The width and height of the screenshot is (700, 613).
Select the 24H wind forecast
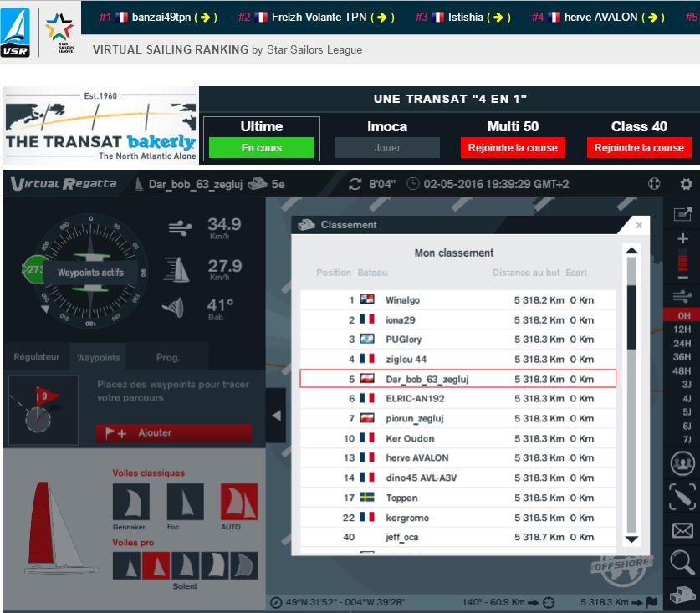point(682,344)
